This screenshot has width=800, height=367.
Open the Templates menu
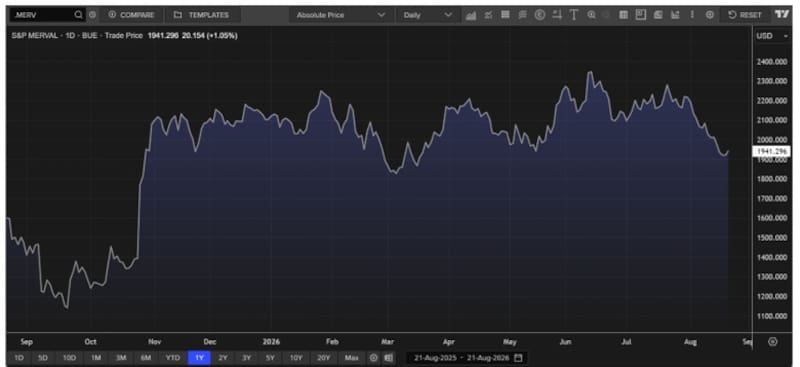coord(202,15)
